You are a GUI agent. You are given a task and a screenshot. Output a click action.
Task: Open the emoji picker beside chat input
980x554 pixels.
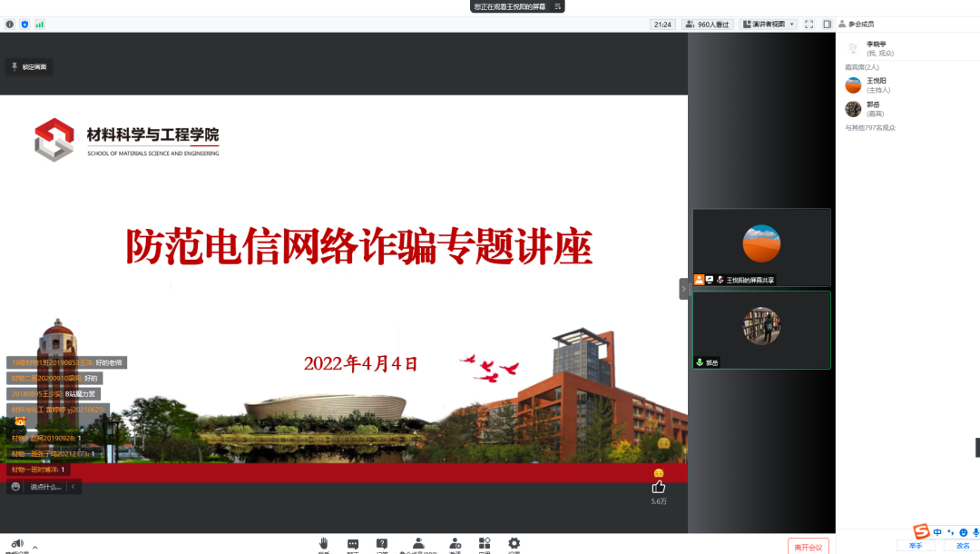15,487
